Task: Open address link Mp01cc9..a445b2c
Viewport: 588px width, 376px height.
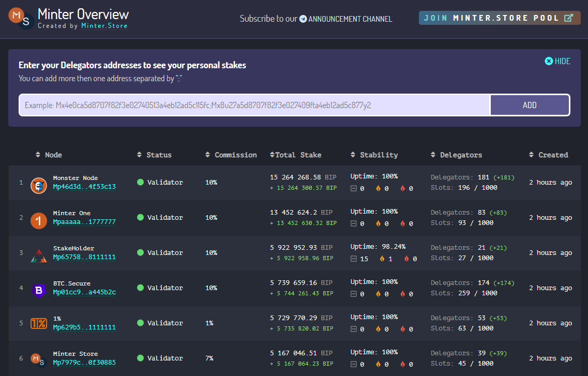Action: pos(84,292)
